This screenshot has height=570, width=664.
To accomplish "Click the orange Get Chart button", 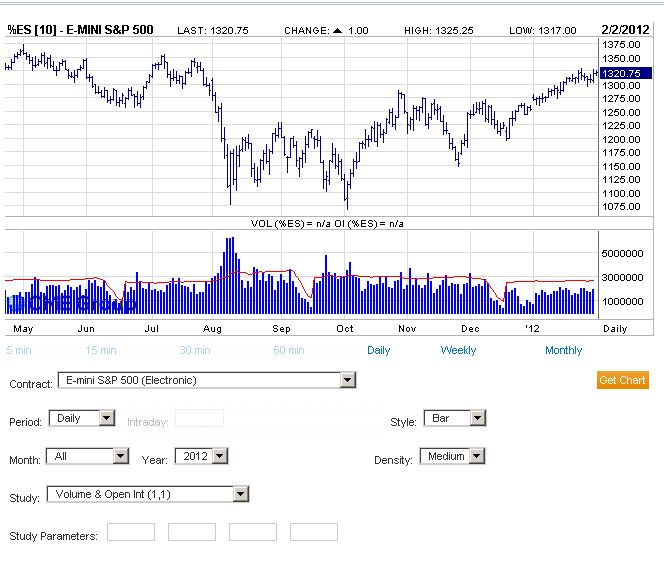I will coord(623,380).
